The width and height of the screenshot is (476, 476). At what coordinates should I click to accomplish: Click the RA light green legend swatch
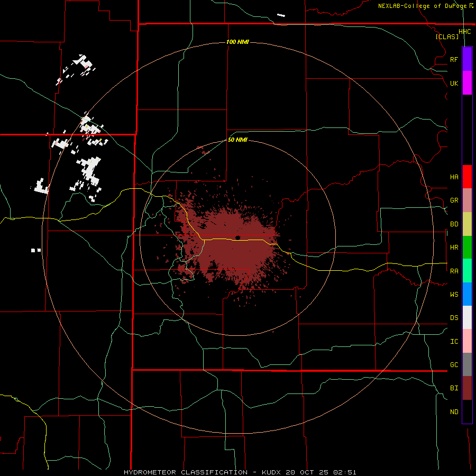pyautogui.click(x=467, y=271)
